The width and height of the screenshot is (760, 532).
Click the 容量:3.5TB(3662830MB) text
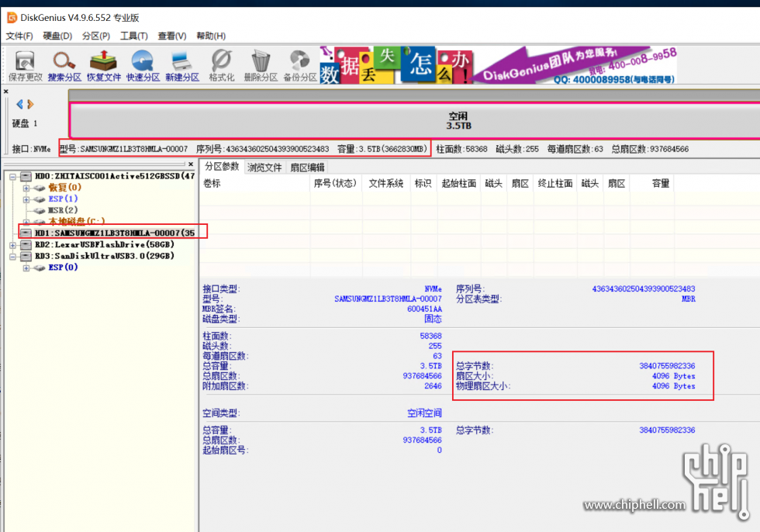click(382, 149)
